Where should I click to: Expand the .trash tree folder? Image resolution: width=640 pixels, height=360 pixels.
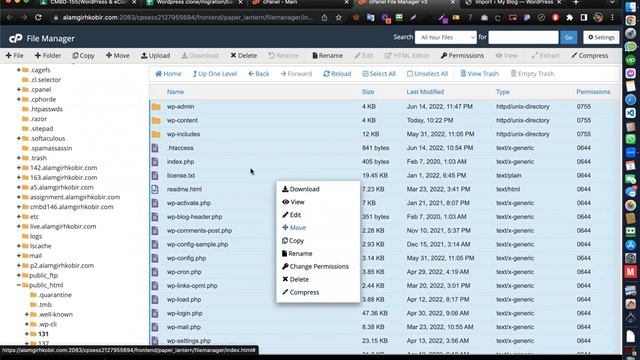click(x=18, y=158)
